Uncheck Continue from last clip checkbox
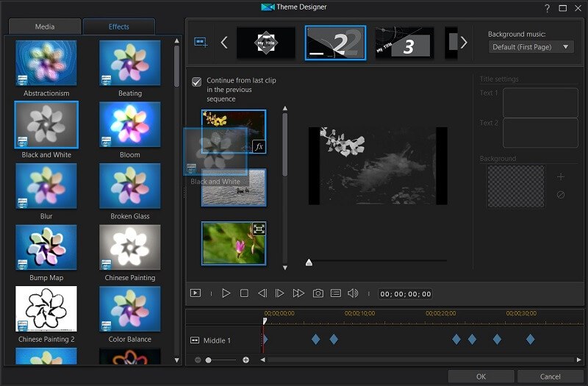This screenshot has height=386, width=588. [x=196, y=82]
